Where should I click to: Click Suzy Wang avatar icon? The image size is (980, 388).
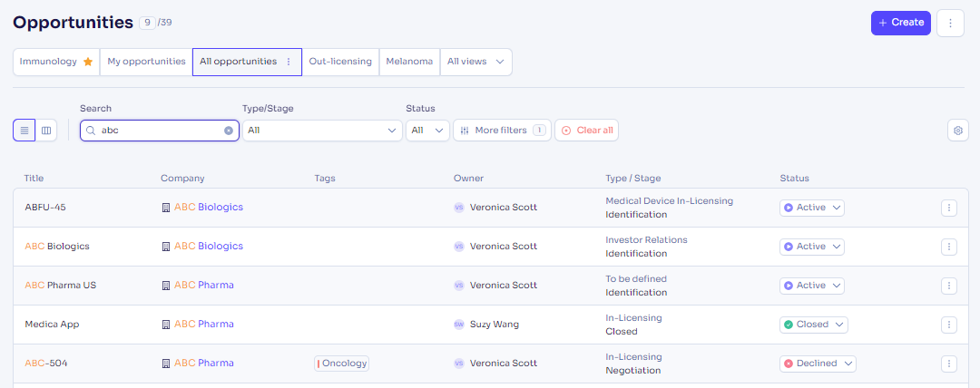pyautogui.click(x=459, y=325)
